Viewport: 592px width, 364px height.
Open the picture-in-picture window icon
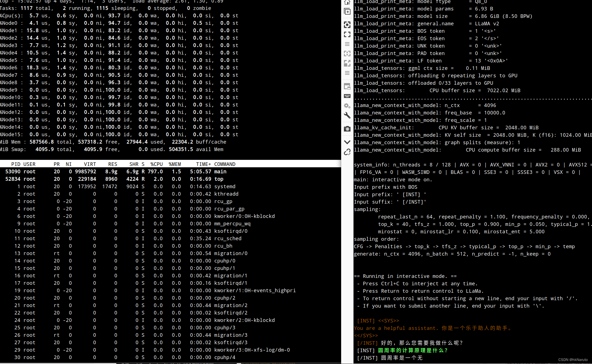coord(347,86)
